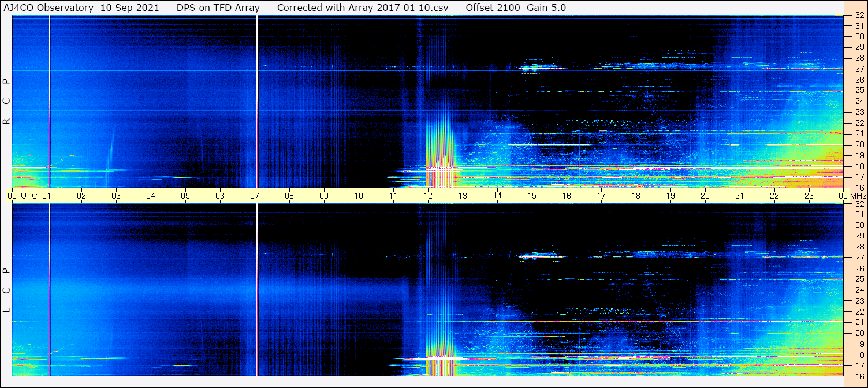Click the 20 hour tick on time axis
The width and height of the screenshot is (868, 388).
[x=705, y=196]
